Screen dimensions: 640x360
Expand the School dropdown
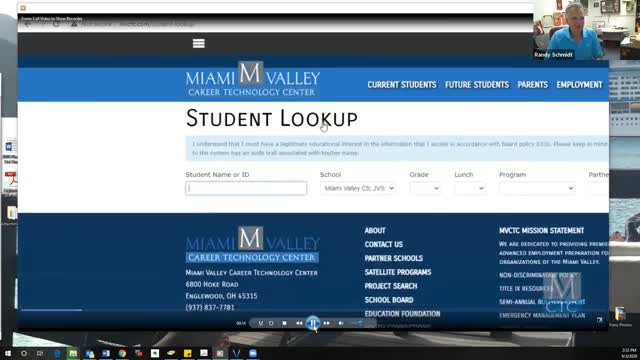[x=358, y=188]
